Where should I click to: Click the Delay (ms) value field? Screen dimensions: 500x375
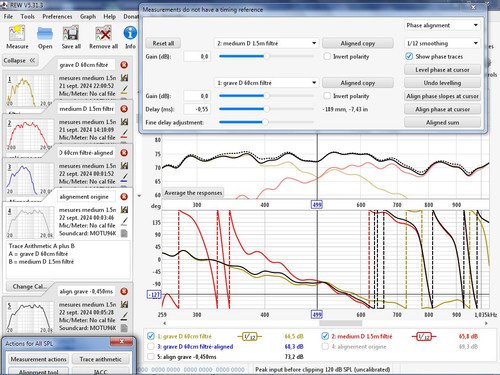pos(197,109)
